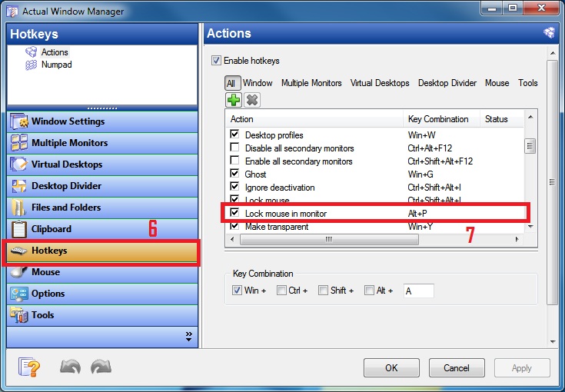Image resolution: width=565 pixels, height=392 pixels.
Task: Click the Apply button
Action: tap(522, 368)
